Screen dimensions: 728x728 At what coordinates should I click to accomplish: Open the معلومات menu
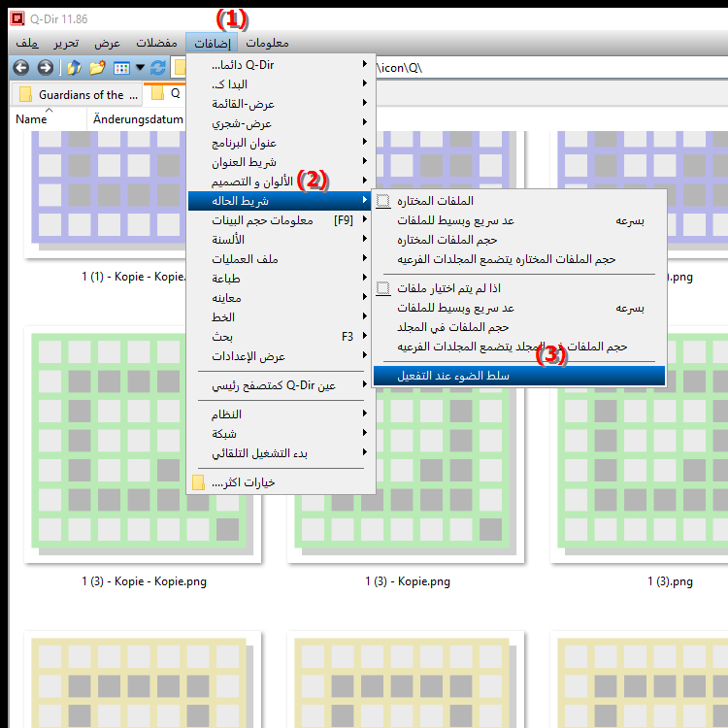[267, 43]
